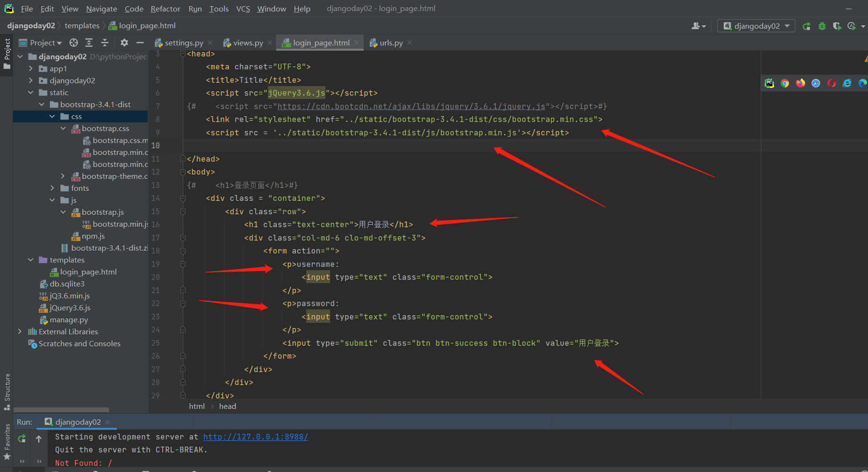
Task: Close the settings.py tab
Action: click(x=210, y=43)
